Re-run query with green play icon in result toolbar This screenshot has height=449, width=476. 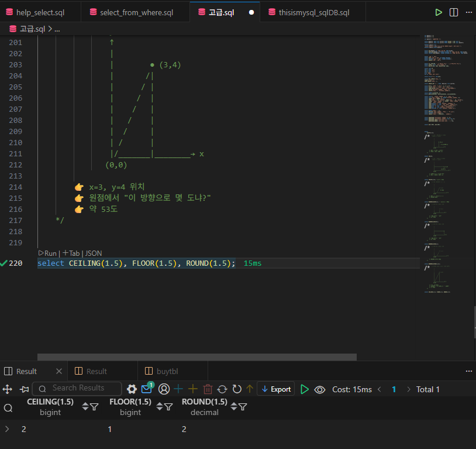click(305, 389)
